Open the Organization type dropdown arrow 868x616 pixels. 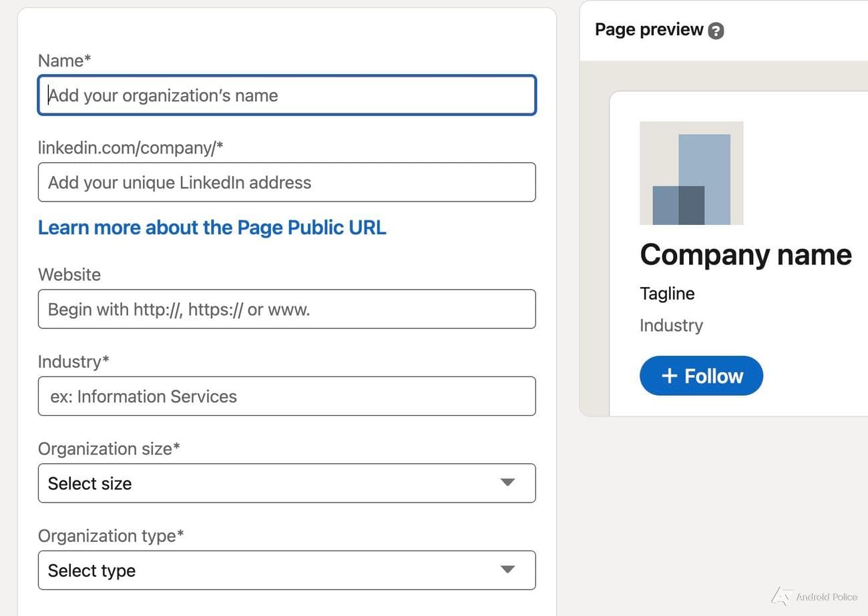coord(507,570)
